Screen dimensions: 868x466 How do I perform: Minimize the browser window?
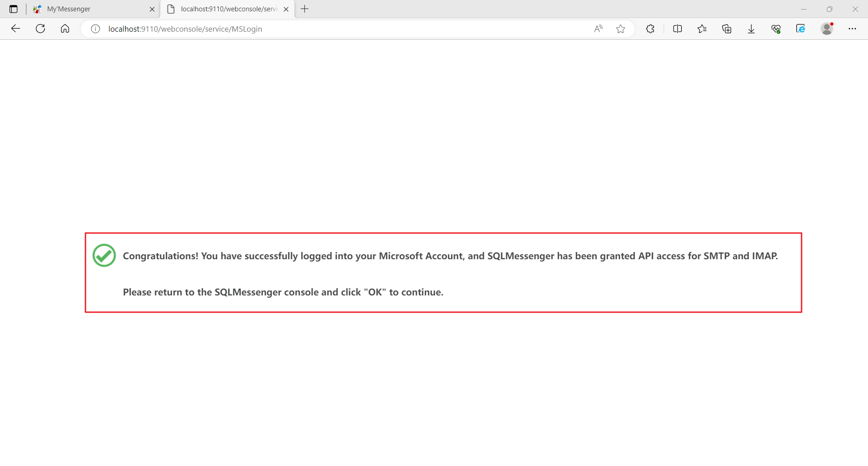coord(804,9)
